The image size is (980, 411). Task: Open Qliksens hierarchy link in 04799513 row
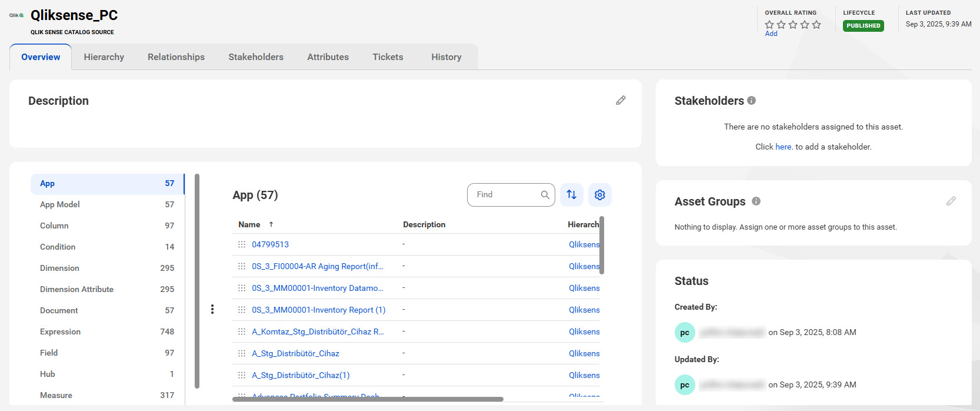tap(584, 244)
